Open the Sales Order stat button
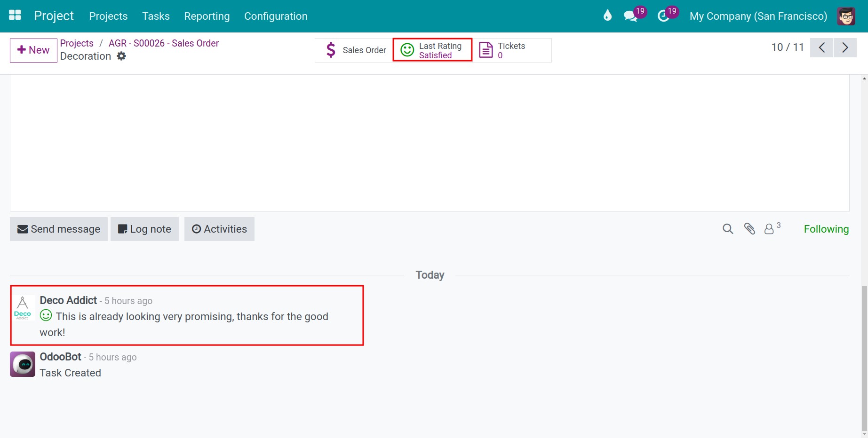Viewport: 868px width, 438px height. click(354, 50)
